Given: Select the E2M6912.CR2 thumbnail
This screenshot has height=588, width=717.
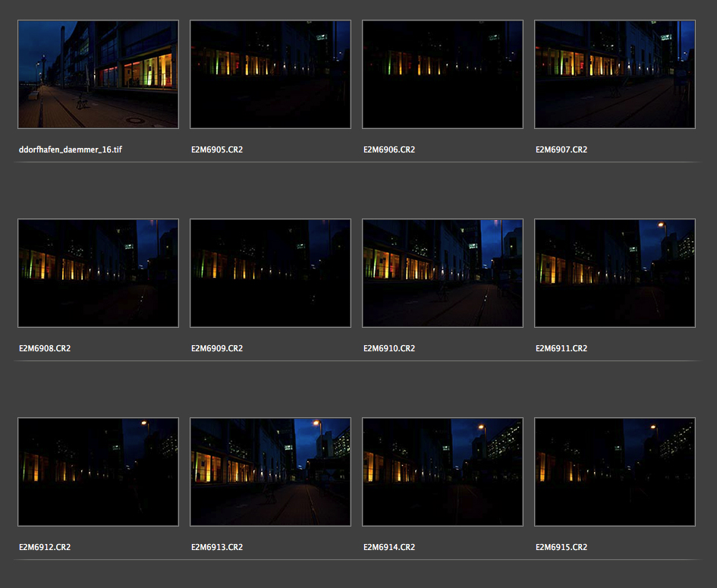Looking at the screenshot, I should coord(98,472).
